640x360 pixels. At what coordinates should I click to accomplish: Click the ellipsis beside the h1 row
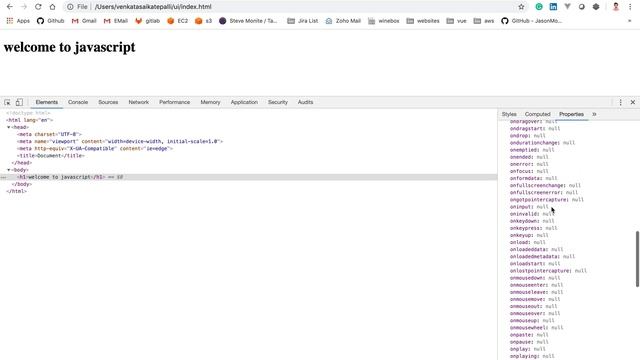(3, 177)
